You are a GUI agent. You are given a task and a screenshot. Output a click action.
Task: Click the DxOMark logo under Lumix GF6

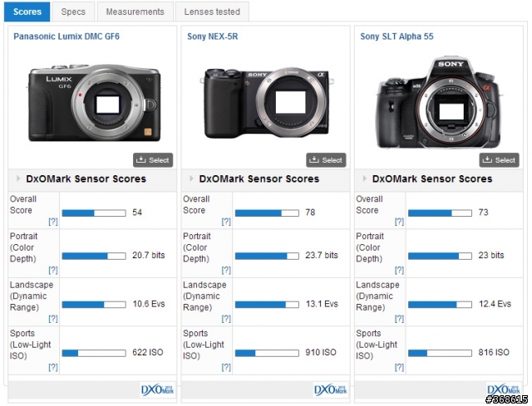point(157,390)
